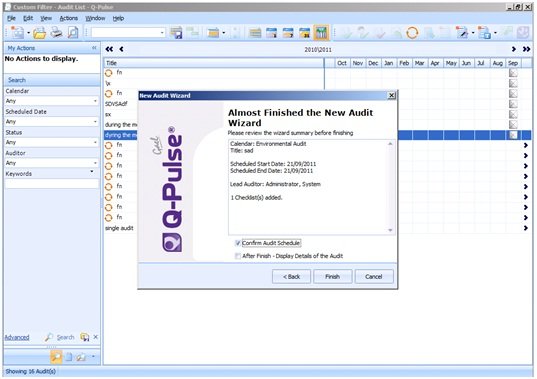Open the View menu
Image resolution: width=537 pixels, height=379 pixels.
pos(46,18)
